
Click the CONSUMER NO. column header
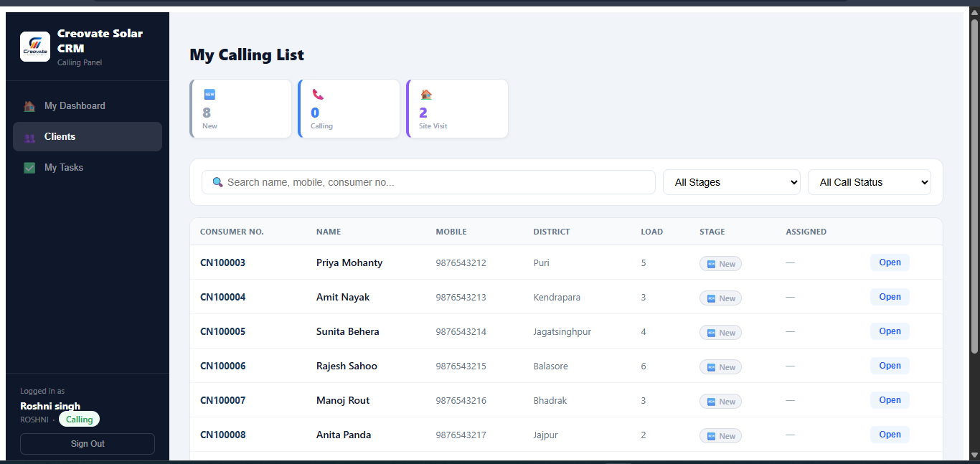coord(232,232)
